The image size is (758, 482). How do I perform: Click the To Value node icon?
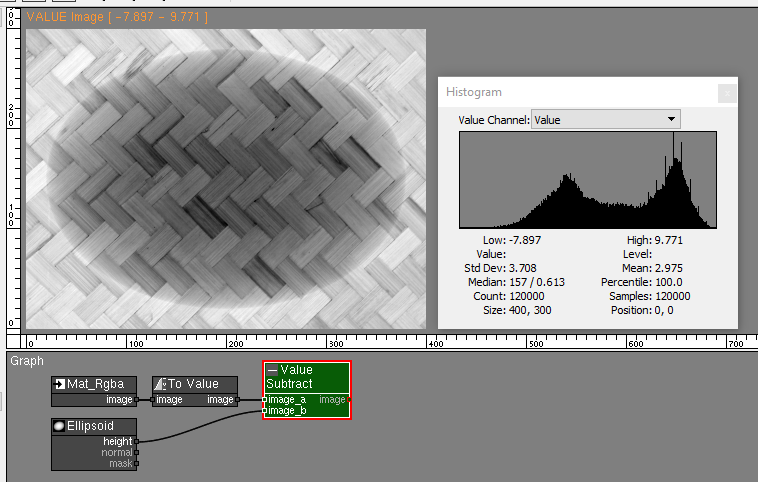click(160, 384)
